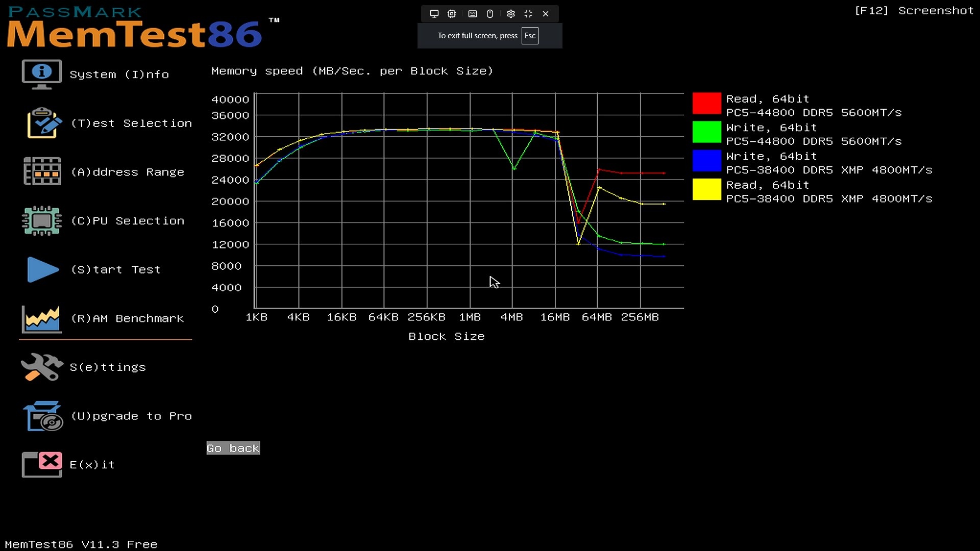Click the display monitor icon in top toolbar

click(x=434, y=14)
